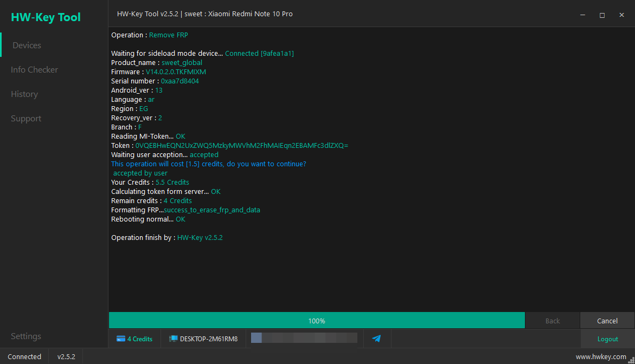635x364 pixels.
Task: Click the Cancel button
Action: [x=607, y=321]
